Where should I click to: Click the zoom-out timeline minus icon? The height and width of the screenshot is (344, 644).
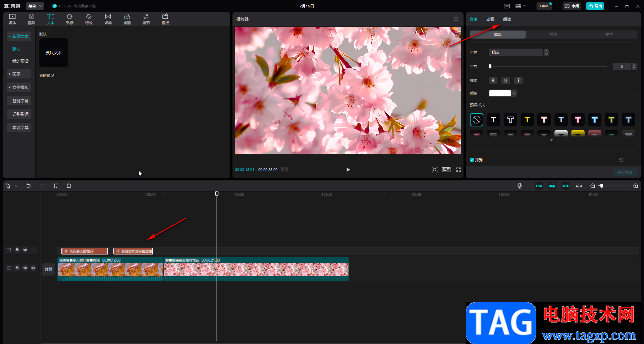(593, 186)
